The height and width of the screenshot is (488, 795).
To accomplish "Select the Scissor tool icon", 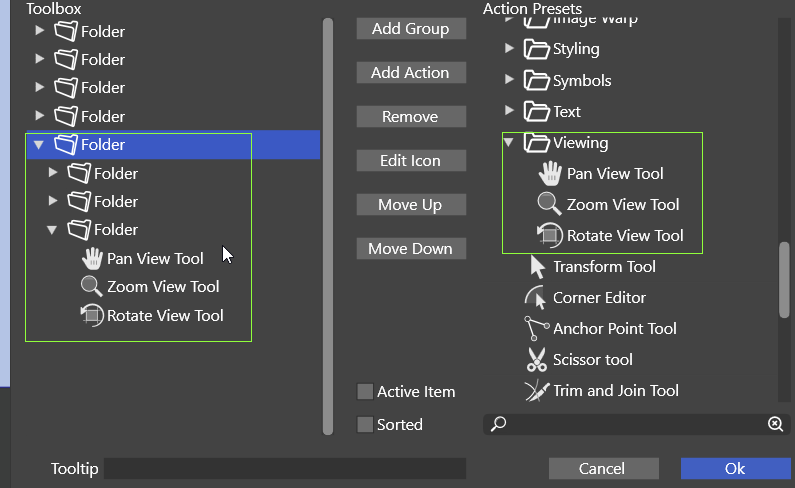I will click(x=536, y=360).
